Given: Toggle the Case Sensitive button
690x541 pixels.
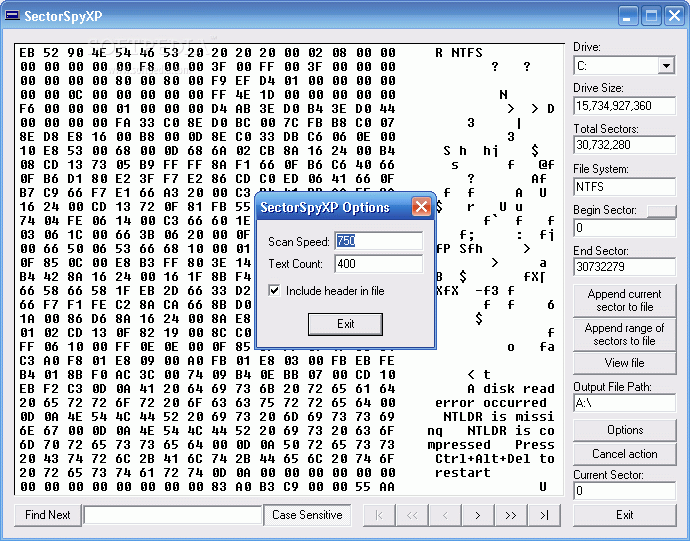Looking at the screenshot, I should pyautogui.click(x=307, y=515).
